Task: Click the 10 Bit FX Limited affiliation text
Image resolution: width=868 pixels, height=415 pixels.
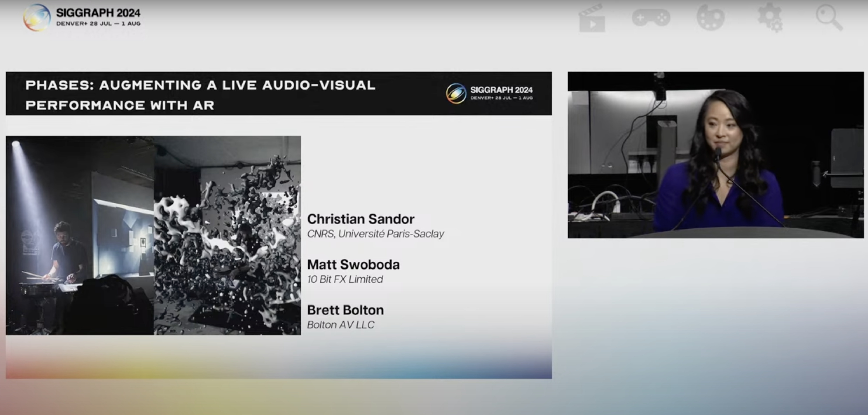Action: click(x=345, y=279)
